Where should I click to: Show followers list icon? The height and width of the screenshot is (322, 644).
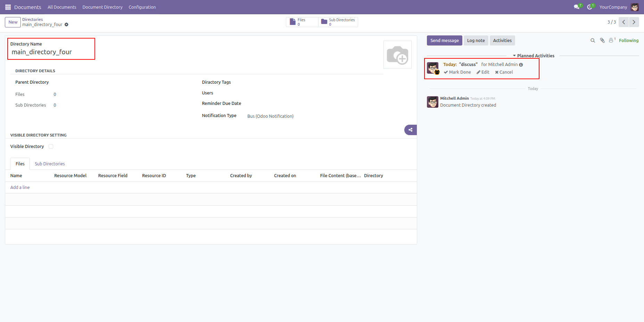click(x=612, y=40)
